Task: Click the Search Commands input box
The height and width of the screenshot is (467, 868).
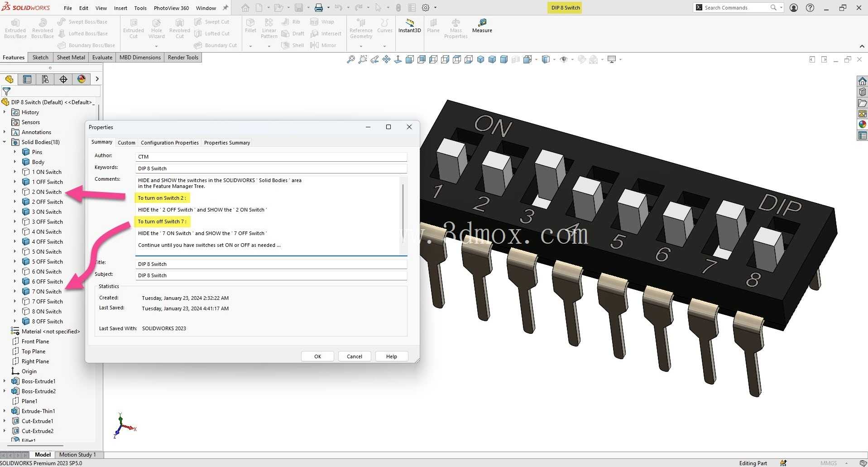Action: click(736, 8)
